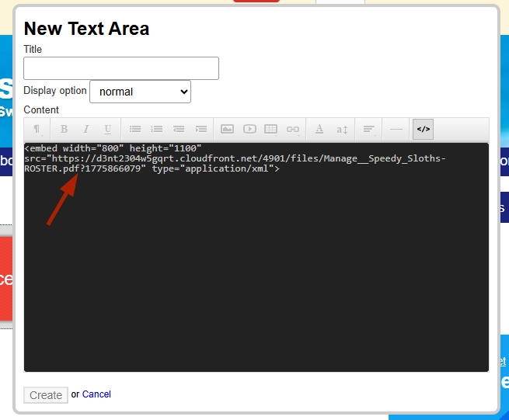
Task: Toggle underline formatting in toolbar
Action: 108,130
